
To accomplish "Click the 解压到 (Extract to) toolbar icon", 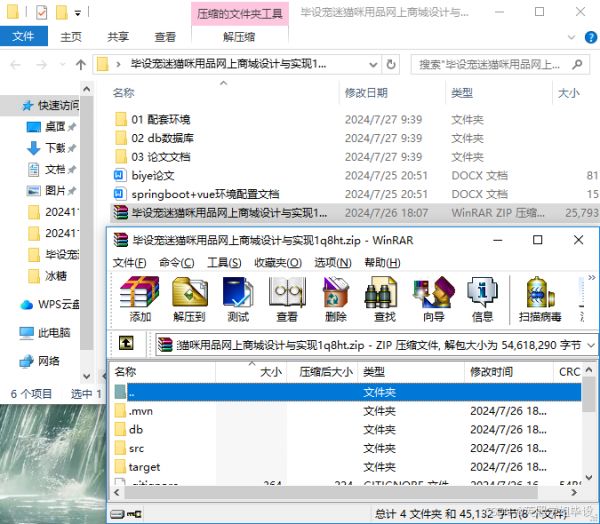I will pos(189,299).
